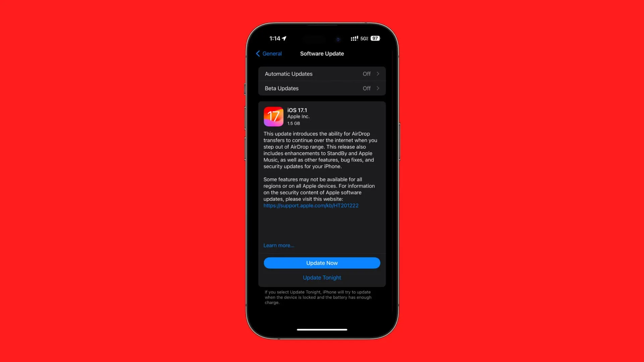Tap the Bluetooth status icon
The image size is (644, 362).
(337, 39)
